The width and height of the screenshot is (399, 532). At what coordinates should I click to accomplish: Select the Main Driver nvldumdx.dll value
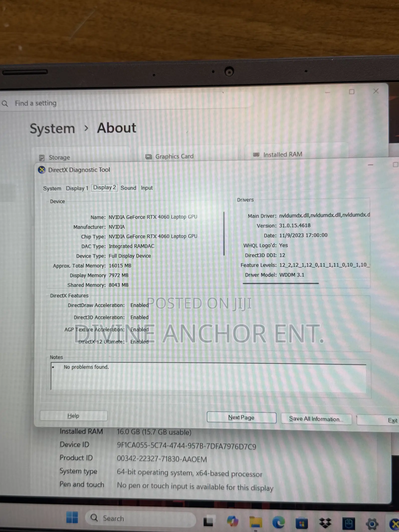point(324,215)
